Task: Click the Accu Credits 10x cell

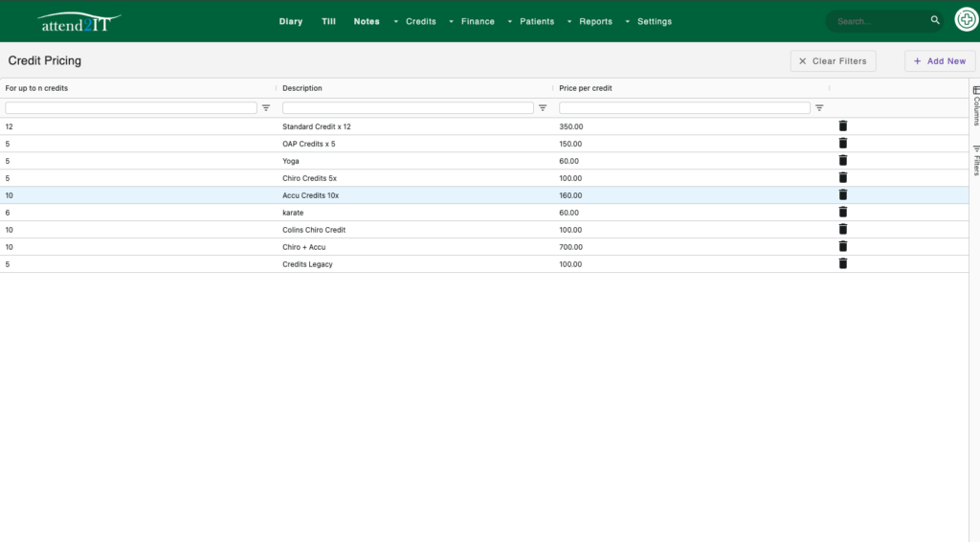Action: tap(311, 195)
